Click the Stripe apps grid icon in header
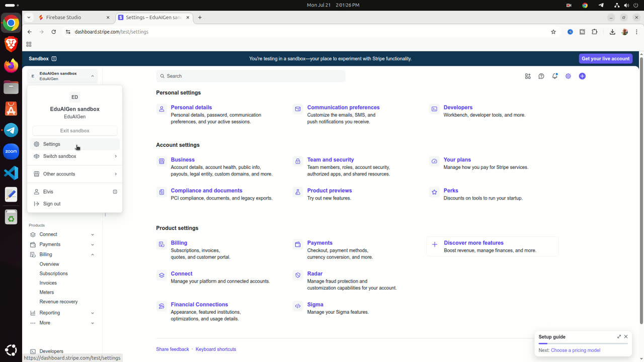Viewport: 644px width, 362px height. click(528, 76)
